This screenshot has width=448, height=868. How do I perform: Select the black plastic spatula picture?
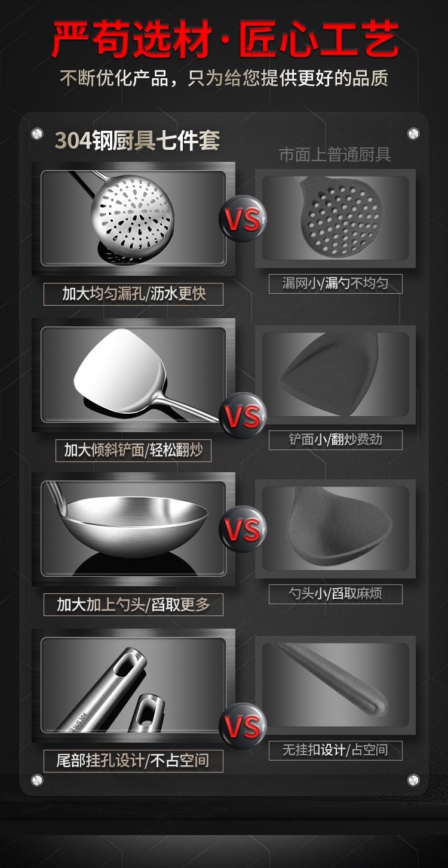coord(335,375)
